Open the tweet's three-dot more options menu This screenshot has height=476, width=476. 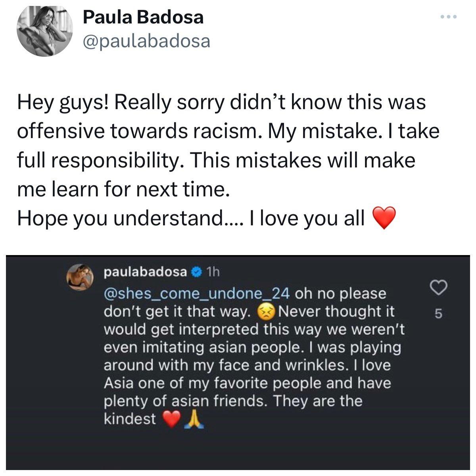coord(449,17)
